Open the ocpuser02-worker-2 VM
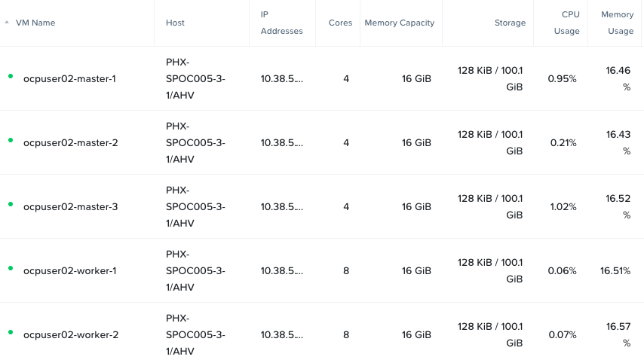Screen dimensions: 644x363 (70, 334)
